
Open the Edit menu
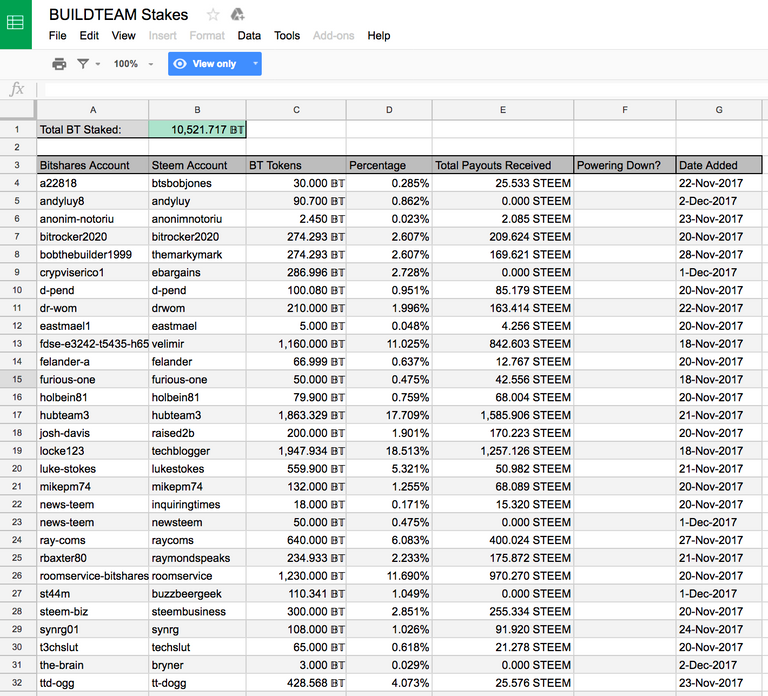tap(89, 36)
